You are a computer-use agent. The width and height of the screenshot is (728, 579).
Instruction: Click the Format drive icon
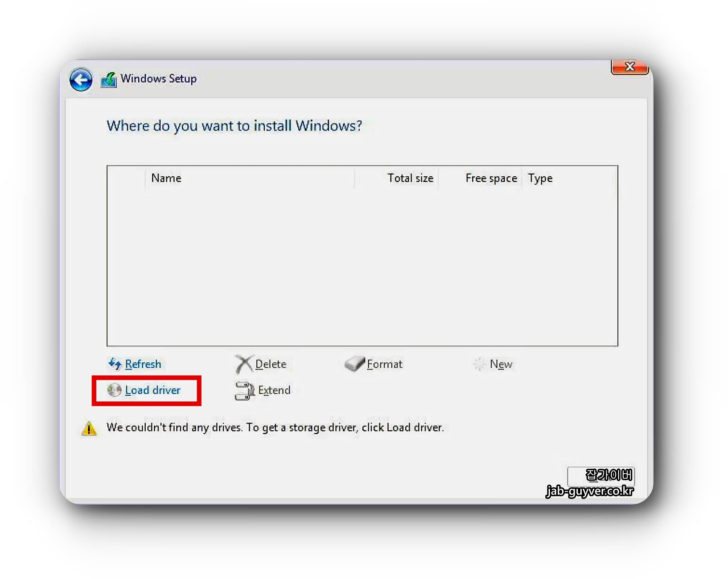click(x=354, y=364)
